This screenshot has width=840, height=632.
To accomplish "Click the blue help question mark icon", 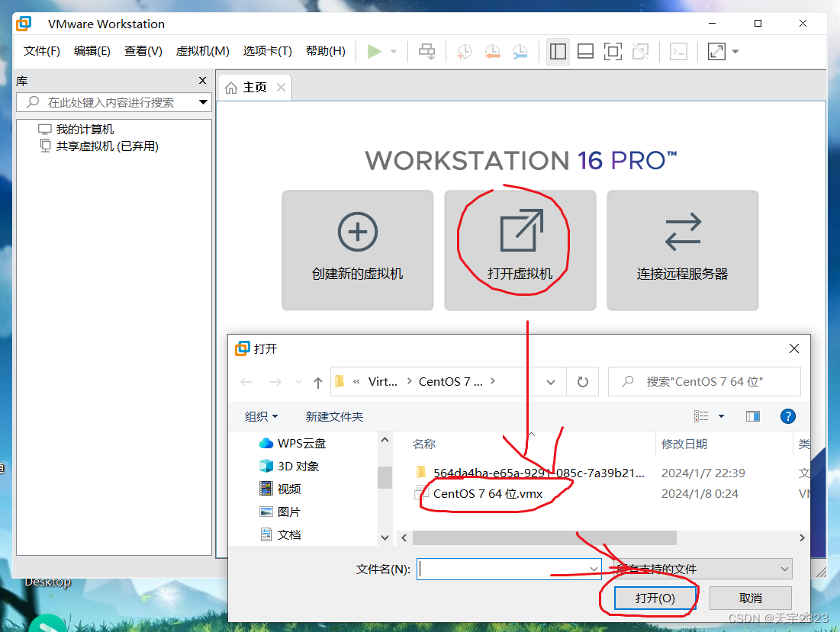I will pyautogui.click(x=787, y=416).
